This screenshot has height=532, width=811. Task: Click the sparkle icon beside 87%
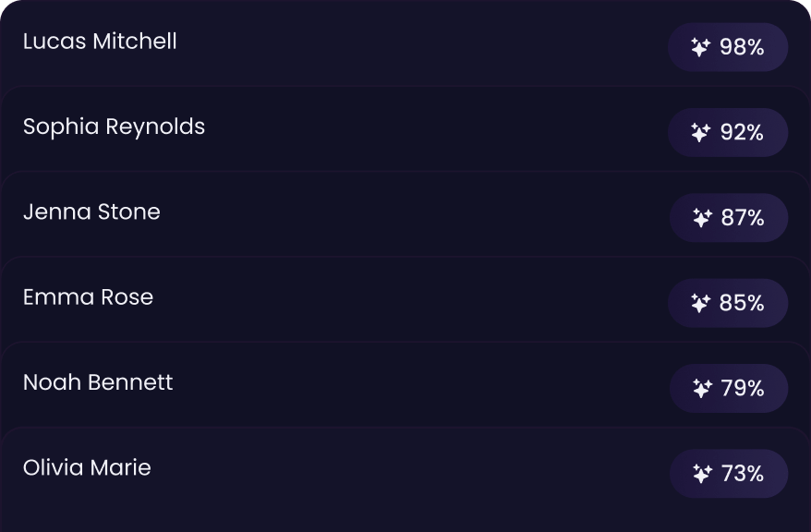pos(702,218)
